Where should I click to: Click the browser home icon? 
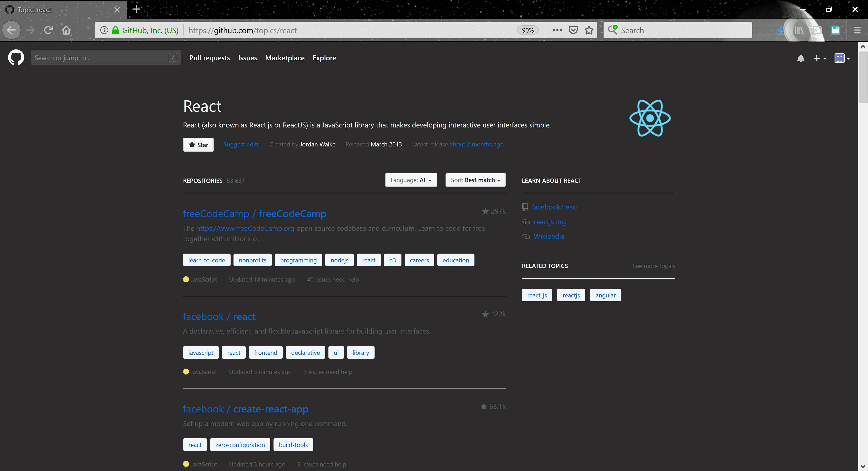point(66,30)
